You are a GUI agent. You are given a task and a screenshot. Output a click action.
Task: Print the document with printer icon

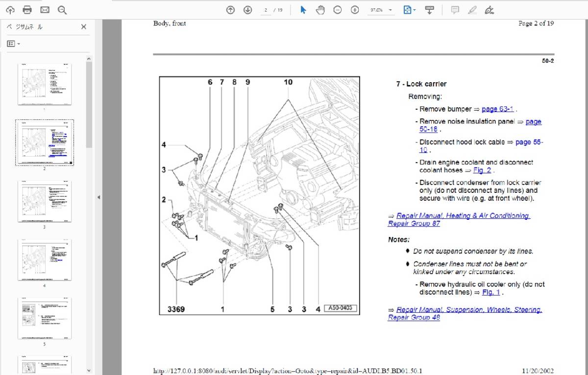tap(27, 10)
